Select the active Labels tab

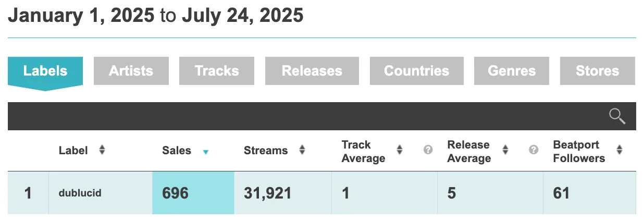(x=45, y=71)
